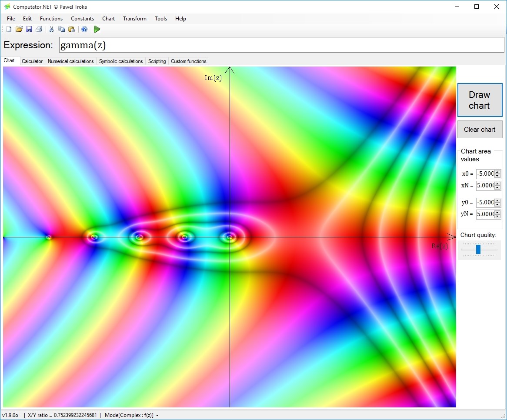The height and width of the screenshot is (420, 507).
Task: Switch to the Calculator tab
Action: point(32,61)
